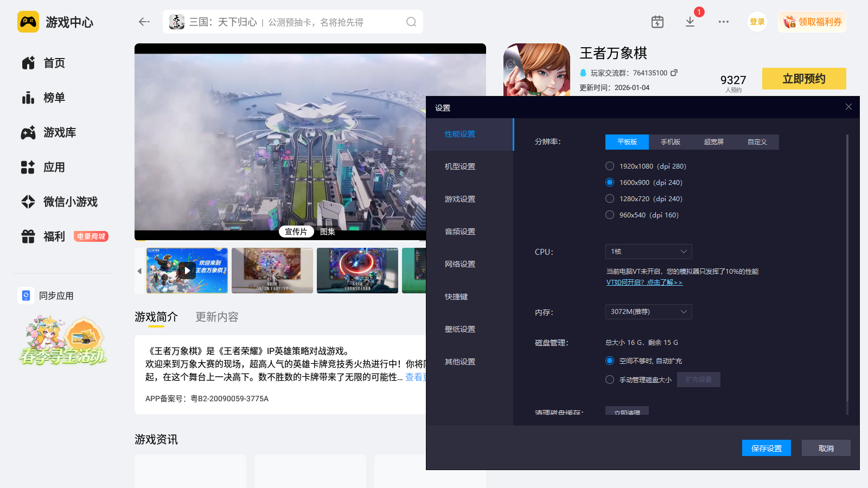The height and width of the screenshot is (488, 868).
Task: Open 游戏设置 settings category
Action: [470, 200]
